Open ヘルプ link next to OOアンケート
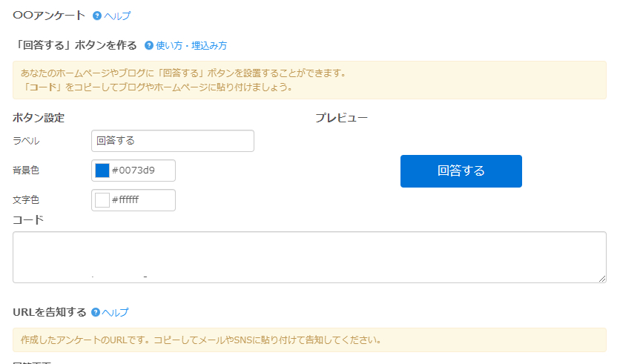This screenshot has height=364, width=620. 116,16
